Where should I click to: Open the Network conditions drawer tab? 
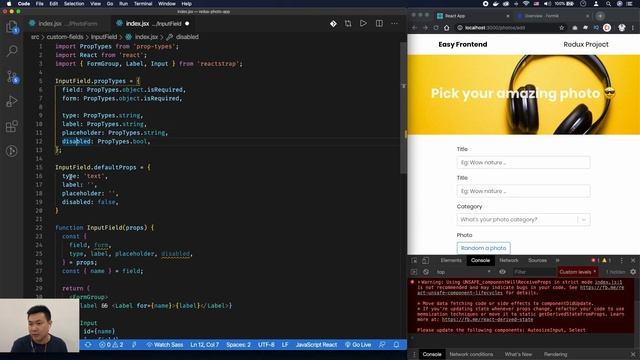click(471, 354)
